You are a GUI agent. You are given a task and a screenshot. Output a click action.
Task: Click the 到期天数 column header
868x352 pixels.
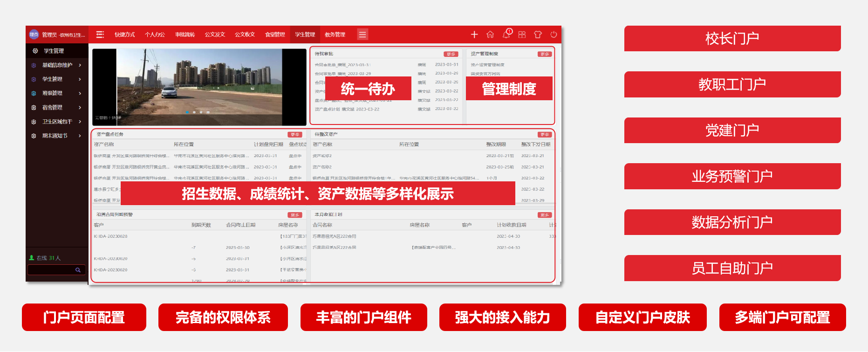coord(201,225)
